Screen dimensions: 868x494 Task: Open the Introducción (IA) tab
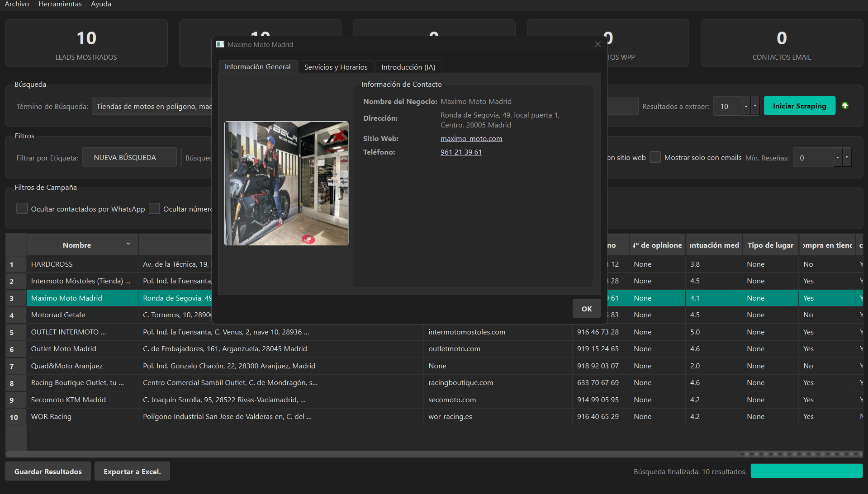point(408,67)
